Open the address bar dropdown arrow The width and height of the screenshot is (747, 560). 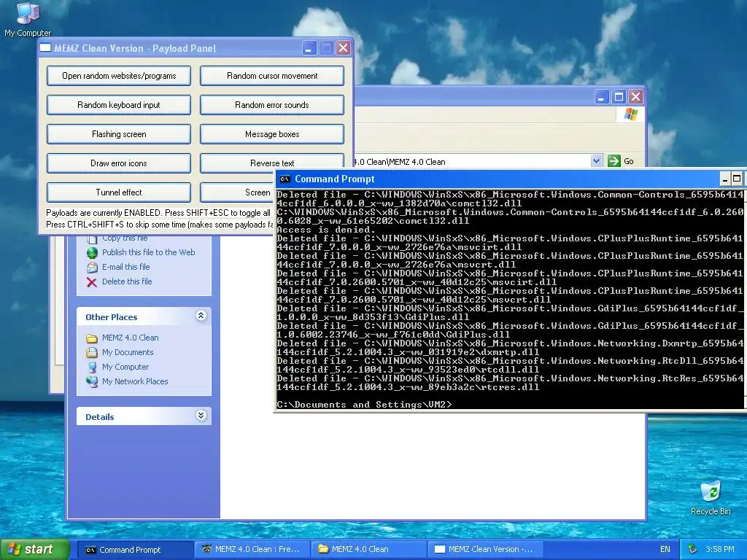click(x=596, y=161)
